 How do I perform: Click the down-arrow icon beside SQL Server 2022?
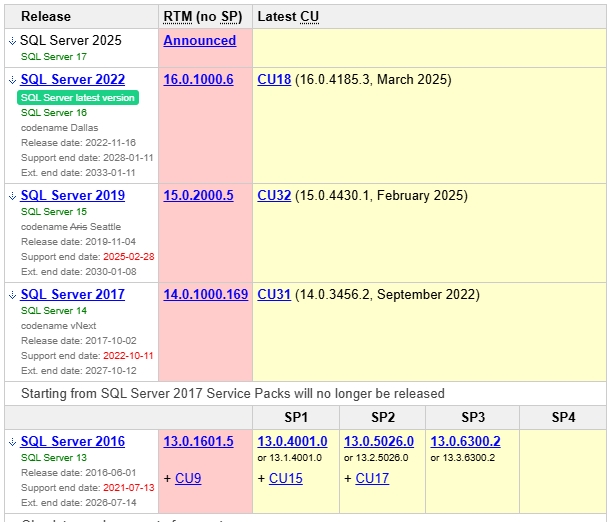pyautogui.click(x=12, y=80)
